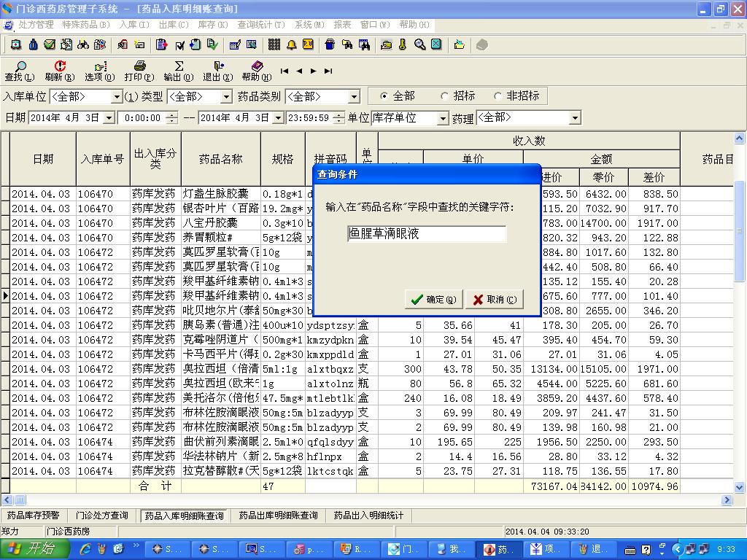The image size is (747, 560).
Task: Click the document with green checkmark icon
Action: point(212,44)
